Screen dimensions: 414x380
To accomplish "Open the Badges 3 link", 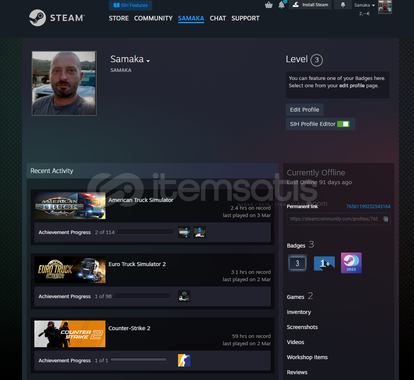I will (300, 245).
